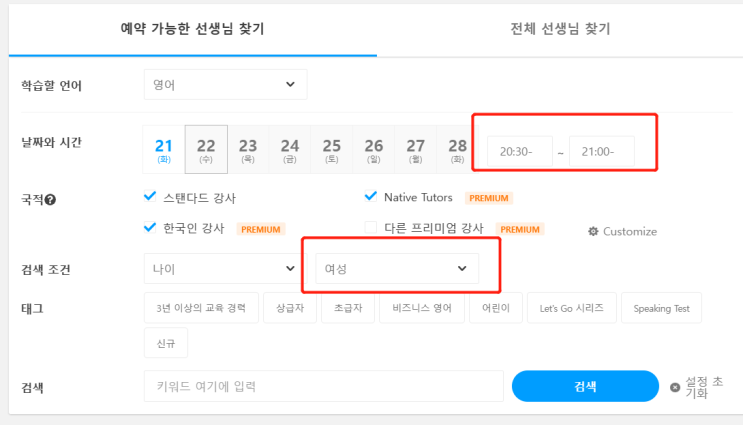This screenshot has height=425, width=743.
Task: Click the help icon next to 국적
Action: point(50,200)
